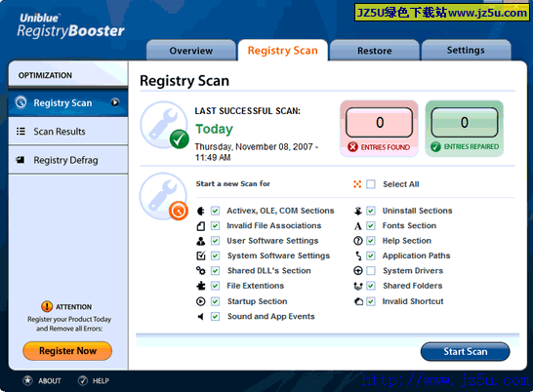Click the Help checkmark icon at bottom
Image resolution: width=533 pixels, height=392 pixels.
(83, 381)
